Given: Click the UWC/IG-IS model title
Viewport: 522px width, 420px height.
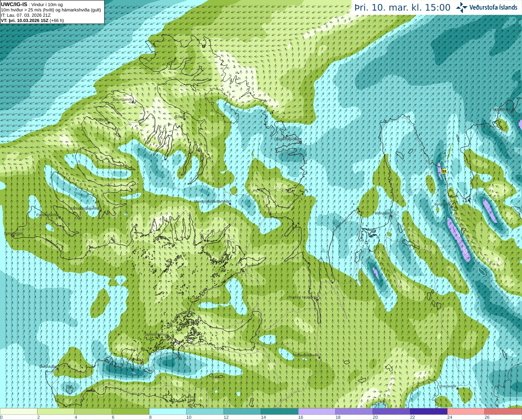Looking at the screenshot, I should 14,4.
